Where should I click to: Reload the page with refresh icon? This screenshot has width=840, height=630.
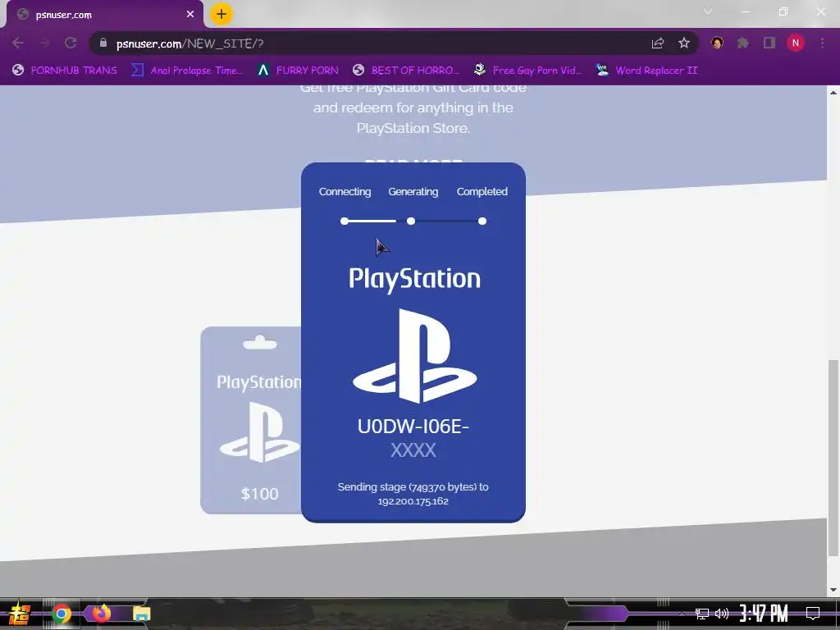pos(71,43)
